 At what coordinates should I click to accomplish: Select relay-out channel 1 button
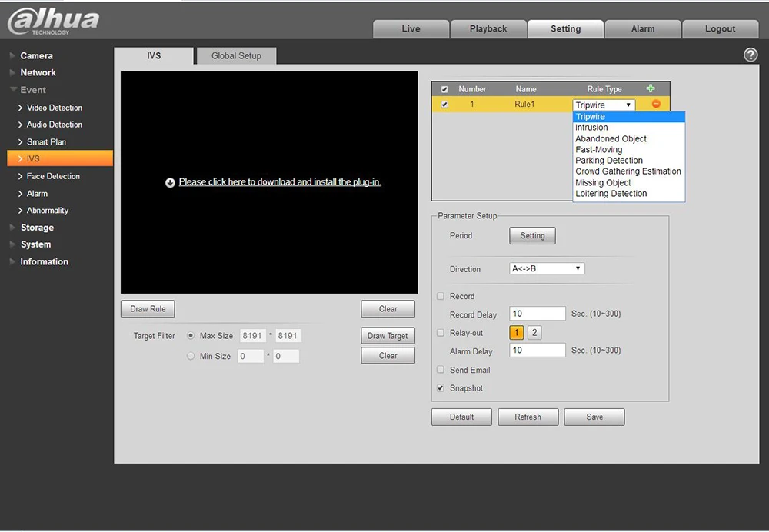(517, 332)
